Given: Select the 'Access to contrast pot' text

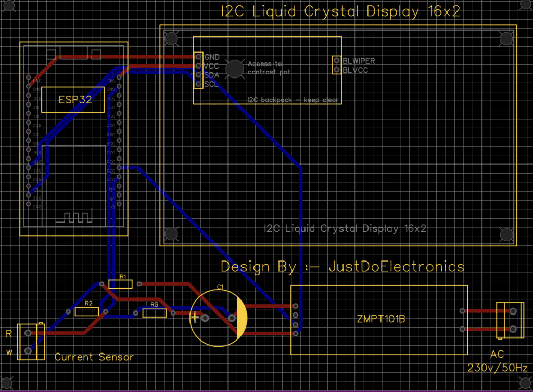Looking at the screenshot, I should 269,68.
